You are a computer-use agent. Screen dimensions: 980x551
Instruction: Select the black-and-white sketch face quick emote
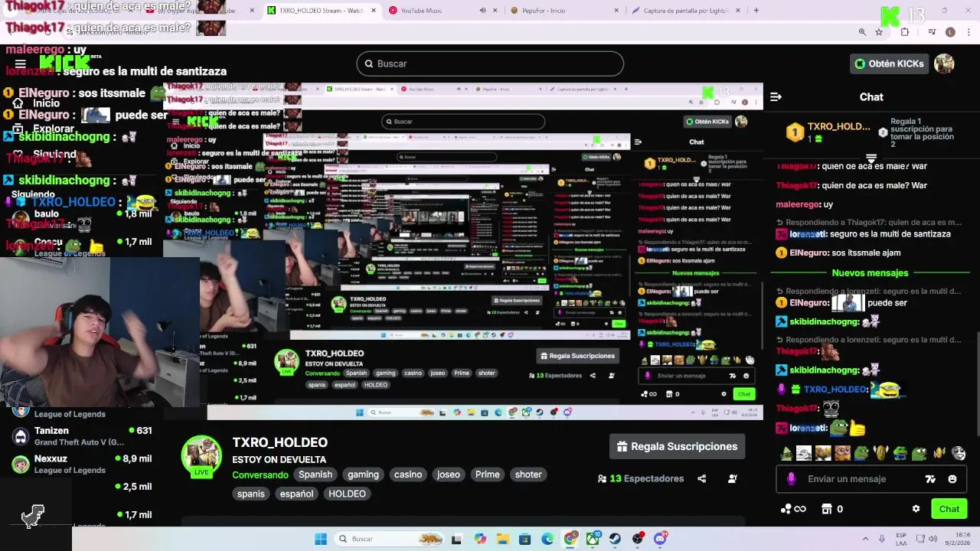point(804,454)
